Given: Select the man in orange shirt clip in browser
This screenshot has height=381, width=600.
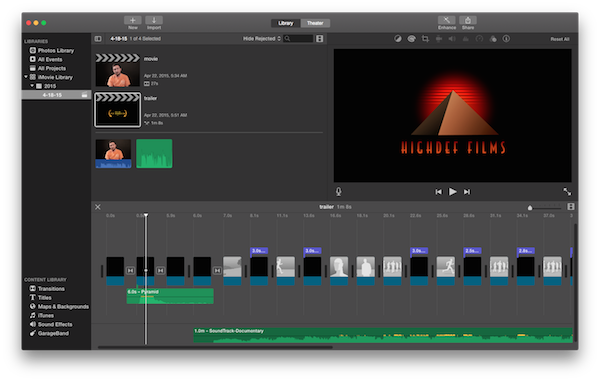Looking at the screenshot, I should click(x=113, y=153).
